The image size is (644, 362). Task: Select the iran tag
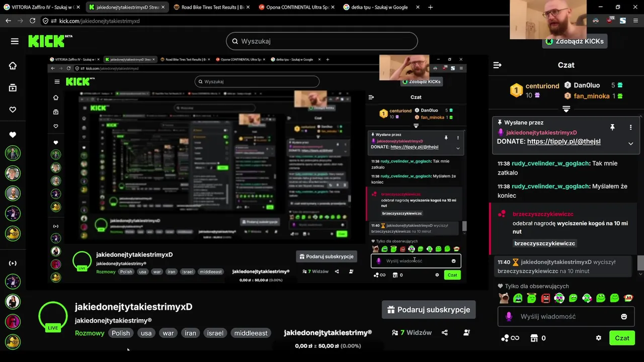(x=190, y=333)
